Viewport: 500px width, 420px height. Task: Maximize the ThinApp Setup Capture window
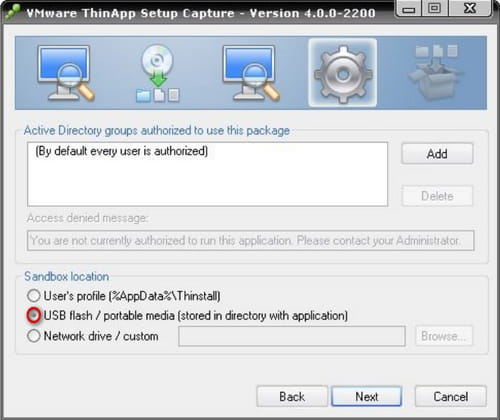pos(434,8)
